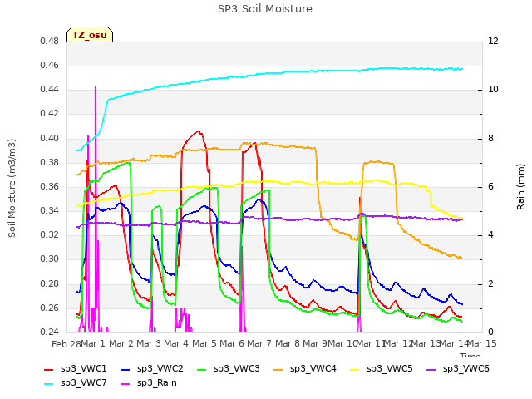The width and height of the screenshot is (532, 399).
Task: Click the 0.36 soil moisture tick label
Action: pos(50,186)
